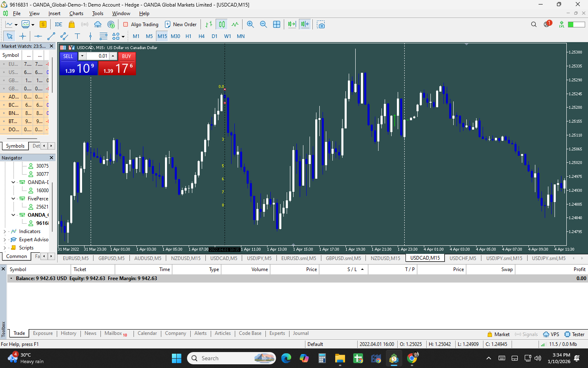Zoom out the chart with minus magnifier
Screen dimensions: 588x368
click(x=263, y=25)
